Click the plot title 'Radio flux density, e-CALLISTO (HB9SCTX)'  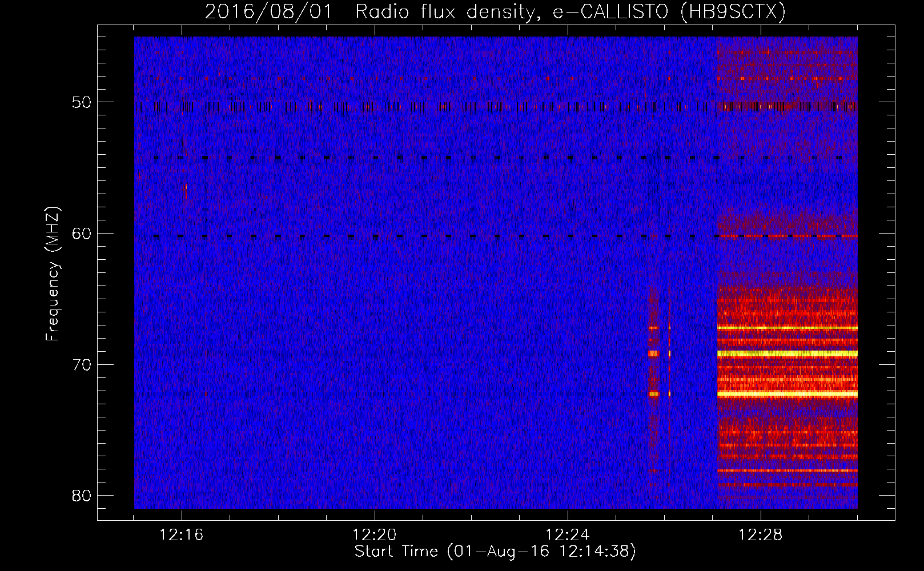pyautogui.click(x=570, y=11)
